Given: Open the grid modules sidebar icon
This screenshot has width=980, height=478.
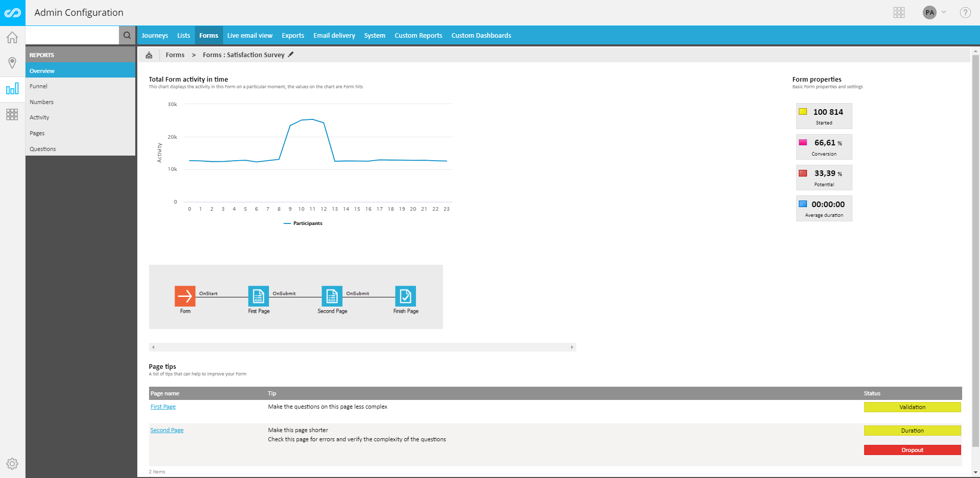Looking at the screenshot, I should [x=12, y=114].
